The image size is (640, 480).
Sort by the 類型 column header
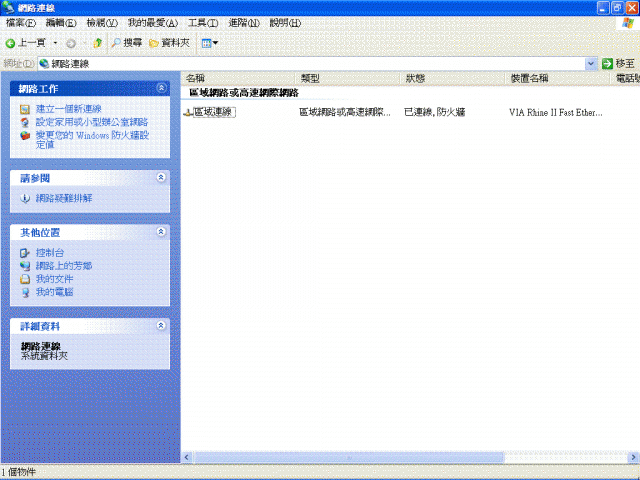[x=347, y=78]
